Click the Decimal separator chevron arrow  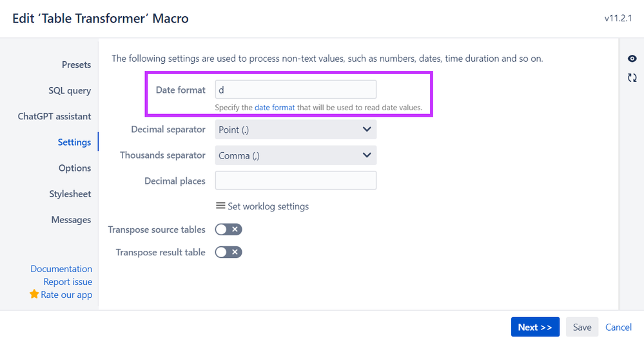click(x=367, y=130)
